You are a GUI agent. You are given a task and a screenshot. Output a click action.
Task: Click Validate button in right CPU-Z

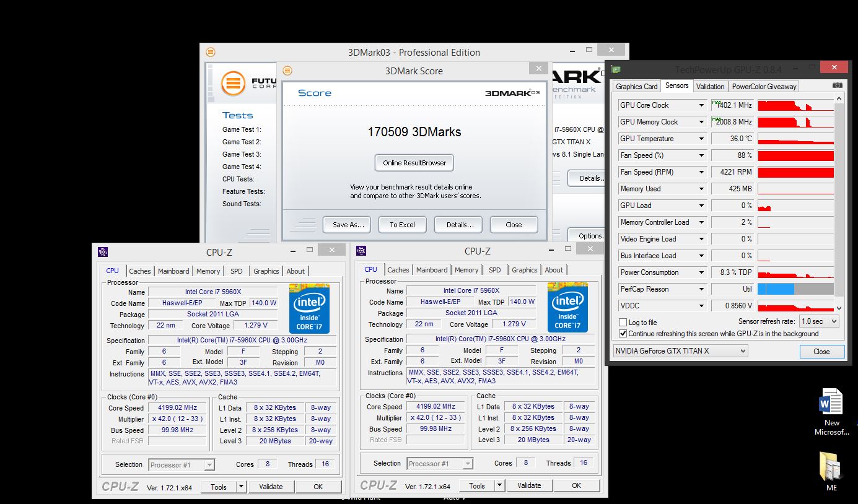click(529, 485)
